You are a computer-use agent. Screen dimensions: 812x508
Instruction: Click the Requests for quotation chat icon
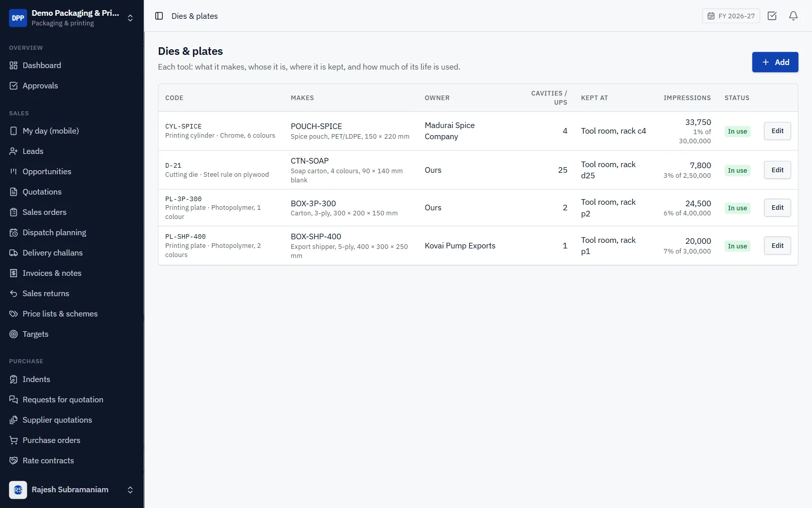click(x=14, y=400)
